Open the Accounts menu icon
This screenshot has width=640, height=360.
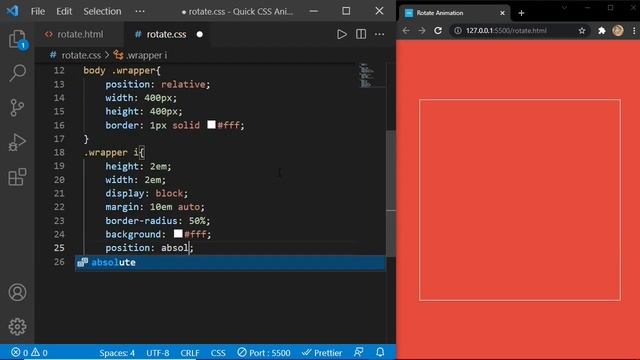17,292
